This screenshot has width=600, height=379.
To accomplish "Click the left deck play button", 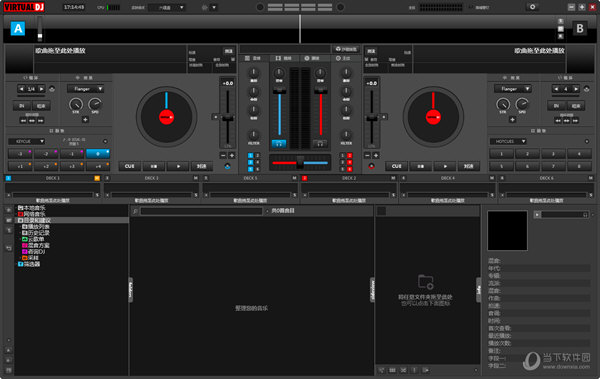I will (x=178, y=166).
